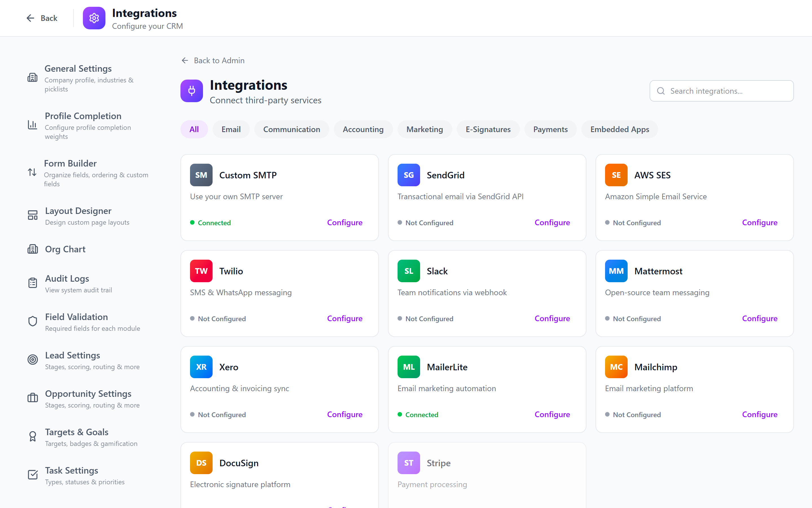Configure the MailerLite integration
The width and height of the screenshot is (812, 508).
tap(552, 415)
